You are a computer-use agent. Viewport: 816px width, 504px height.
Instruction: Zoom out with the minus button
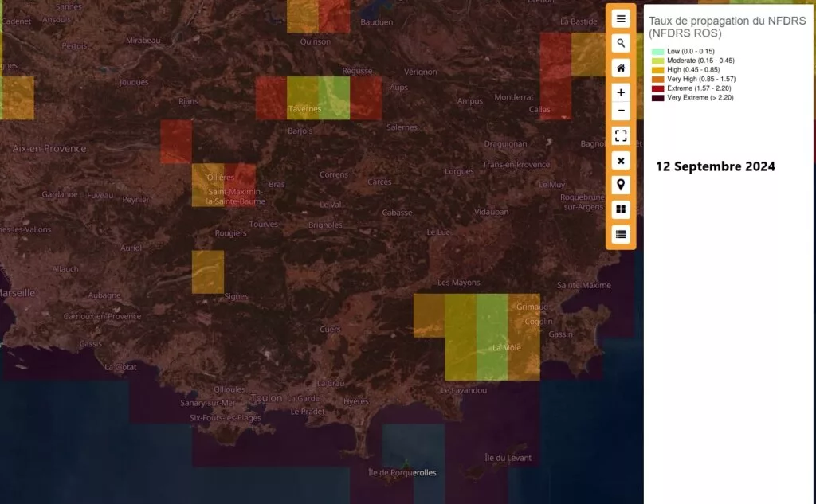[621, 111]
